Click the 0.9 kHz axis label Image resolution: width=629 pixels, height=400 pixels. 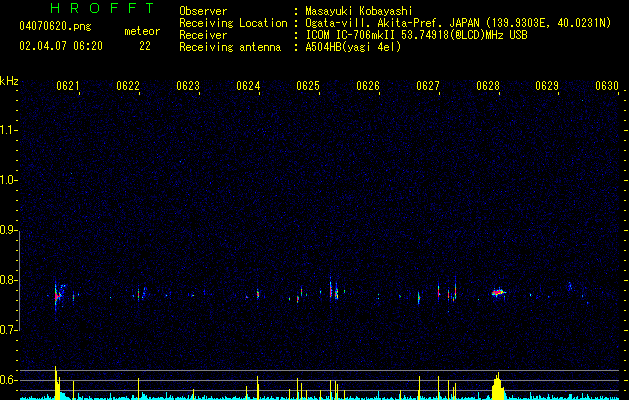(x=8, y=230)
